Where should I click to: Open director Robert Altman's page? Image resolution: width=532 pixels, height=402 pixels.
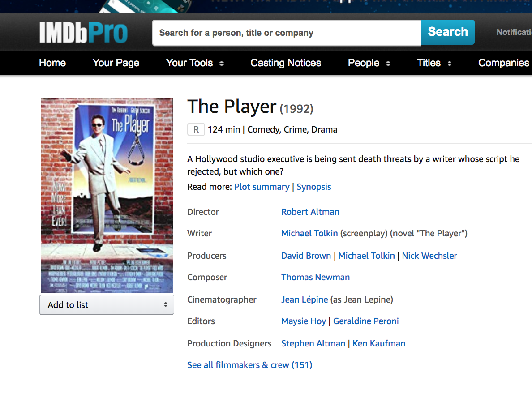310,212
